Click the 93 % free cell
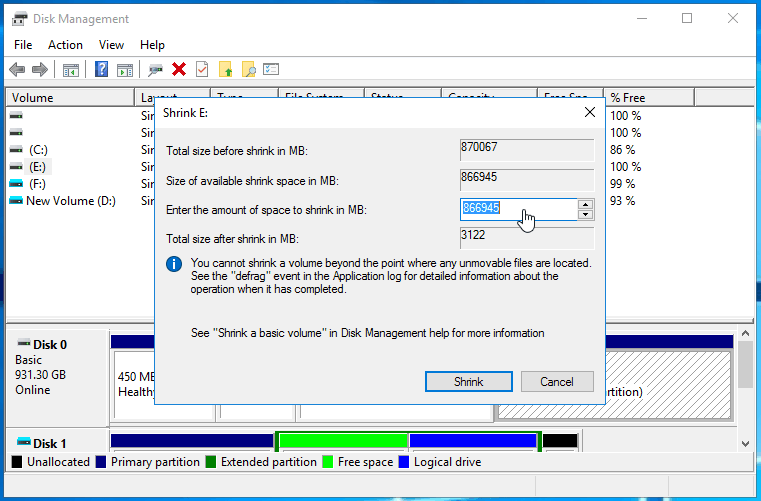Screen dimensions: 761x501 (622, 200)
